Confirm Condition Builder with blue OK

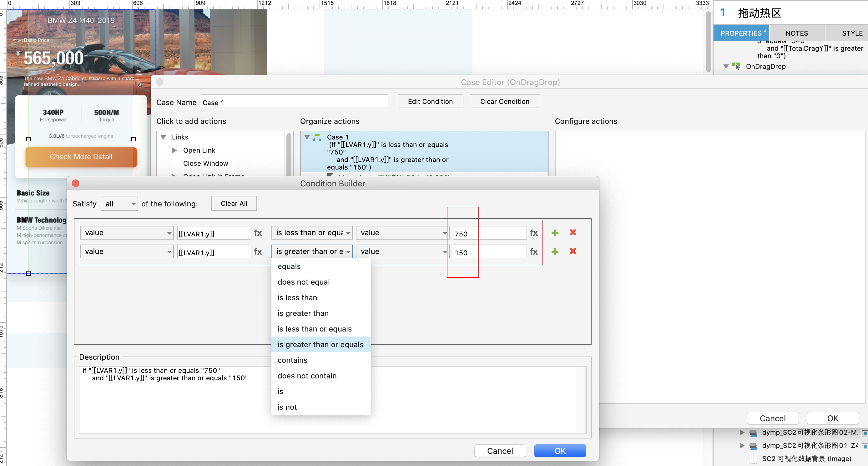560,451
